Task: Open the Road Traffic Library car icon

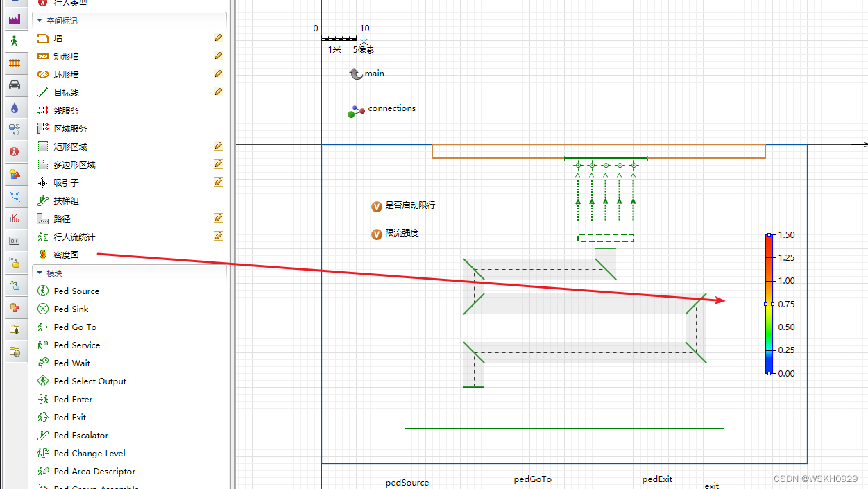Action: [x=14, y=85]
